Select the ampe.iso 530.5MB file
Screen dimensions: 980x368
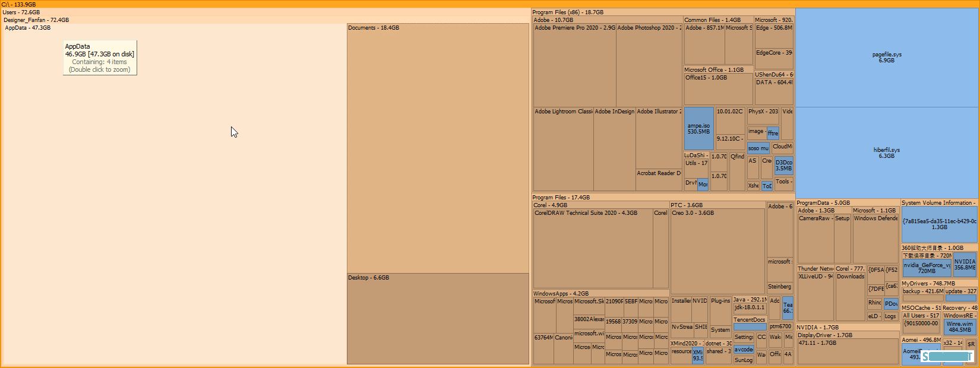pyautogui.click(x=699, y=128)
